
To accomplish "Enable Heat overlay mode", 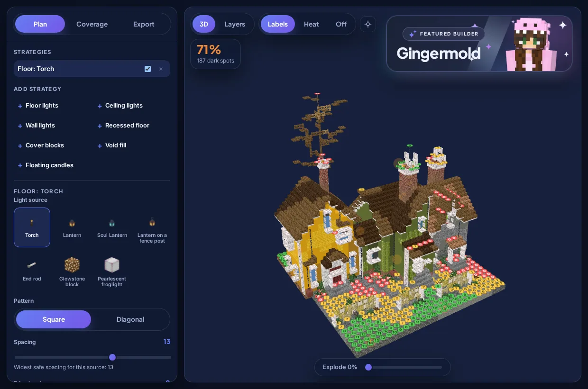I will (311, 24).
